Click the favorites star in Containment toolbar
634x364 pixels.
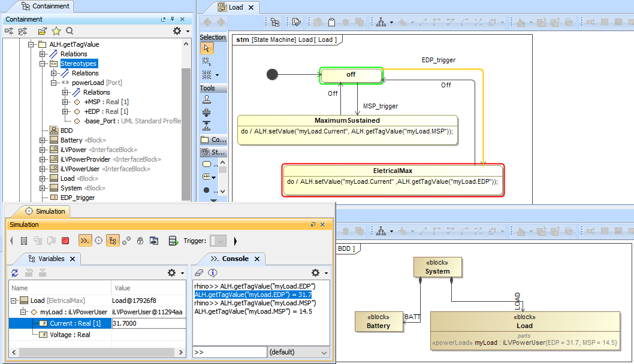[x=56, y=31]
